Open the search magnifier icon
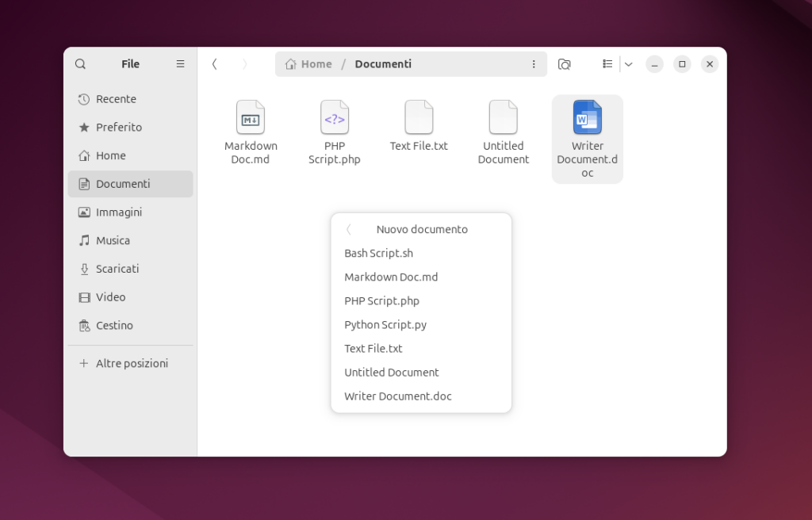Screen dimensions: 812x520 coord(80,63)
